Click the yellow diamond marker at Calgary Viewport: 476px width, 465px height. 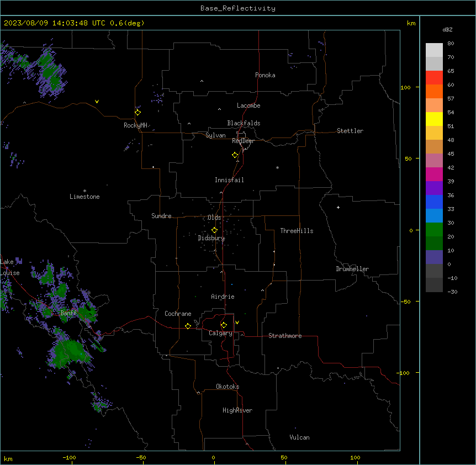(x=224, y=325)
